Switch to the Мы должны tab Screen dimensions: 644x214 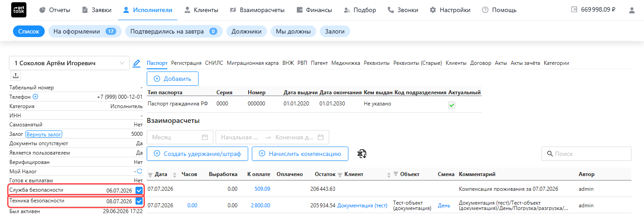pyautogui.click(x=293, y=31)
